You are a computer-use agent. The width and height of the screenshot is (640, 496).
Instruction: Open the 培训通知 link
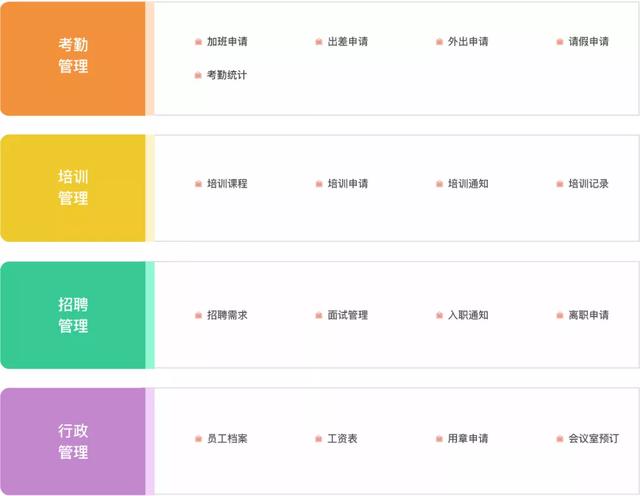coord(468,184)
